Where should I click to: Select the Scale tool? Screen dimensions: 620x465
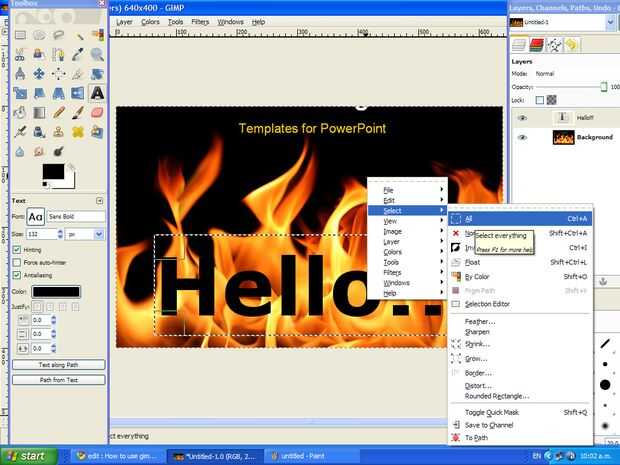[x=20, y=93]
